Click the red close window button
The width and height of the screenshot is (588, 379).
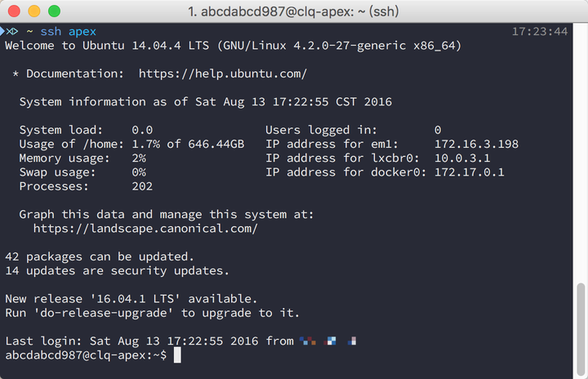point(16,12)
